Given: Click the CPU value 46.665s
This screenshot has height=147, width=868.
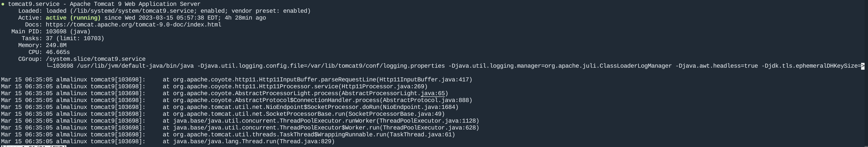Looking at the screenshot, I should 58,52.
